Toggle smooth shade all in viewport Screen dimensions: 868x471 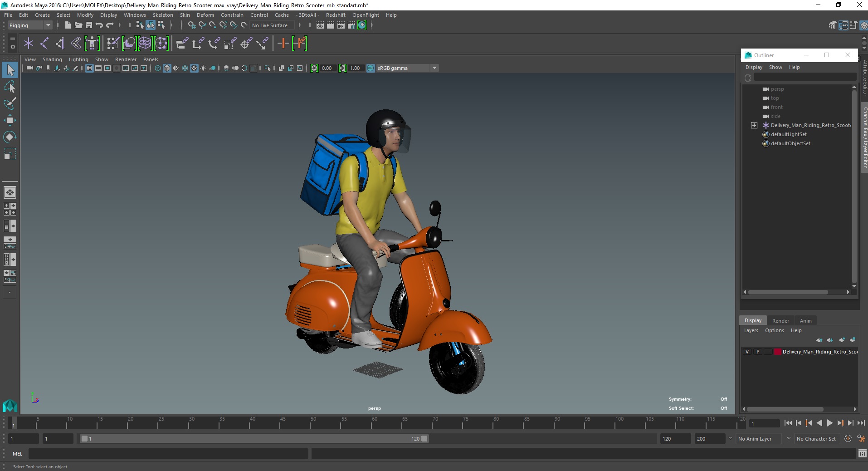(167, 68)
